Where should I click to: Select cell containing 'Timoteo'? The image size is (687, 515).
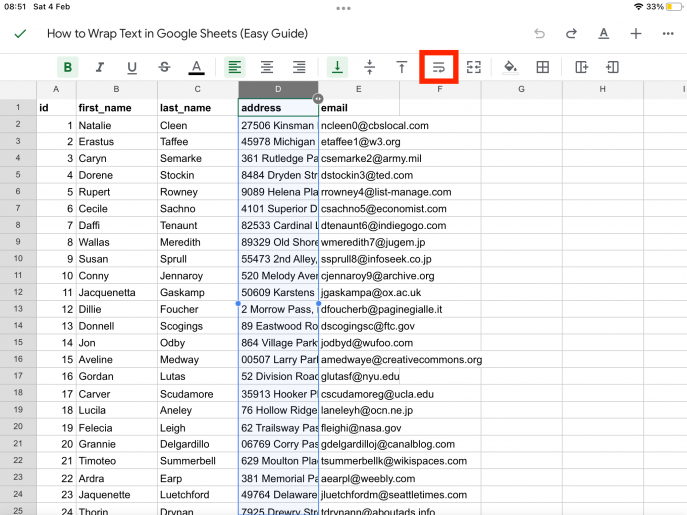pyautogui.click(x=117, y=461)
